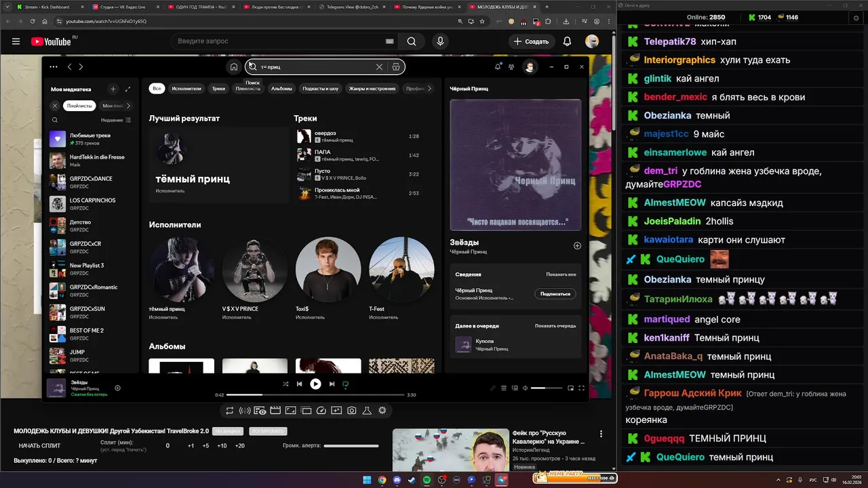
Task: Toggle the green repeat button in Spotify
Action: 345,384
